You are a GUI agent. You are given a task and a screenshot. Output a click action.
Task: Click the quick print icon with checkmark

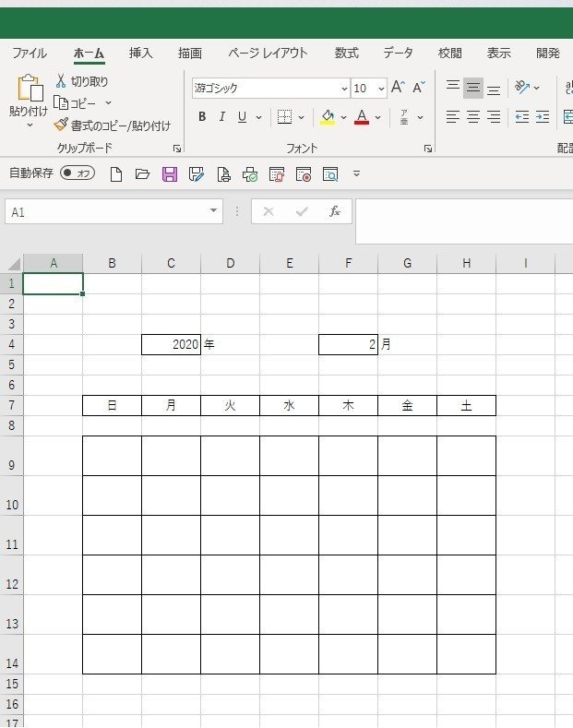(250, 174)
